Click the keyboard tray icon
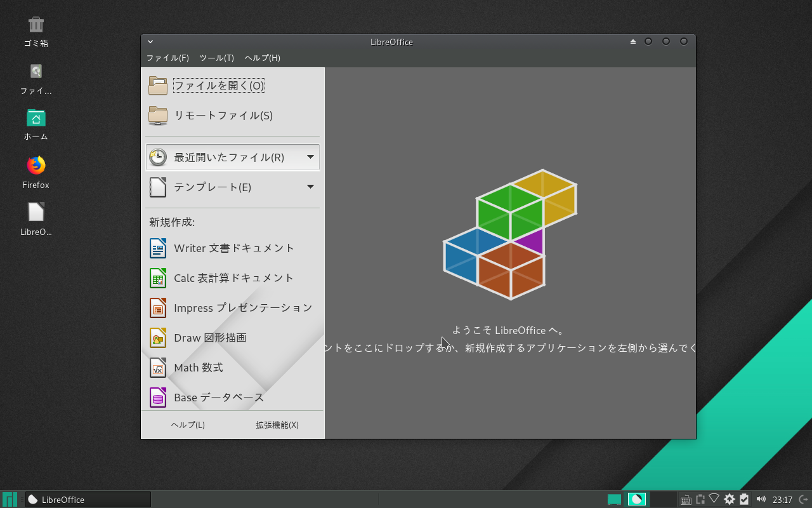 pos(686,500)
